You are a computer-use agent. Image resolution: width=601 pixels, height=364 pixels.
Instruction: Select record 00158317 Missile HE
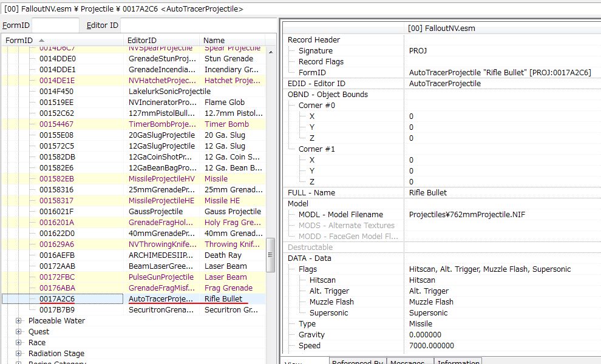coord(134,200)
